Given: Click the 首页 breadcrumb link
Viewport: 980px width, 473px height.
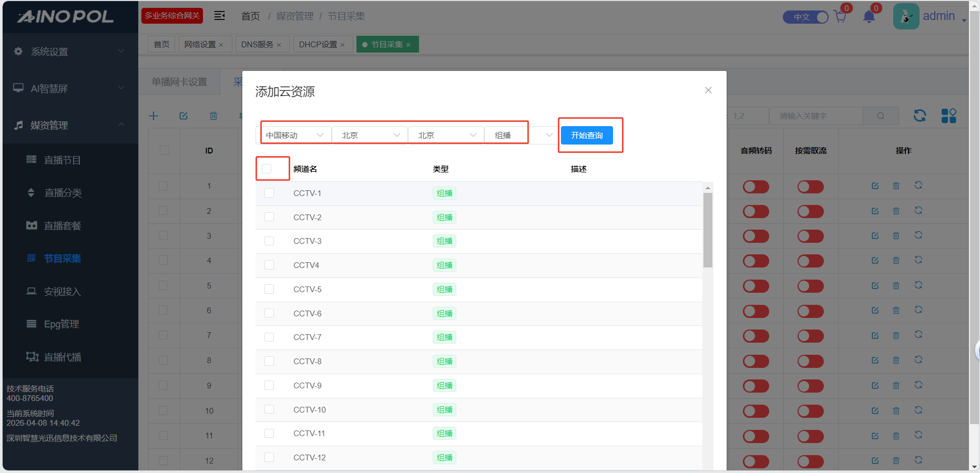Looking at the screenshot, I should 250,16.
